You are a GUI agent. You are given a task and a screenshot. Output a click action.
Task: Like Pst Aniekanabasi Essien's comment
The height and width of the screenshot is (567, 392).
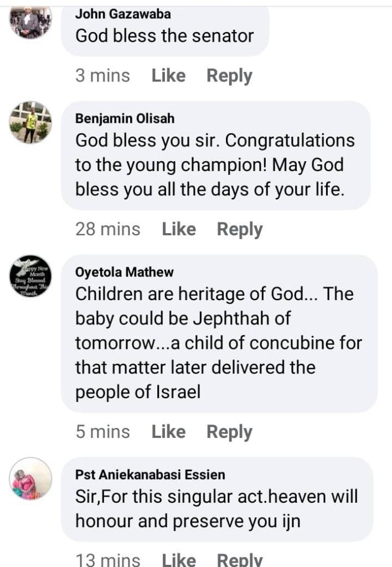(x=179, y=560)
